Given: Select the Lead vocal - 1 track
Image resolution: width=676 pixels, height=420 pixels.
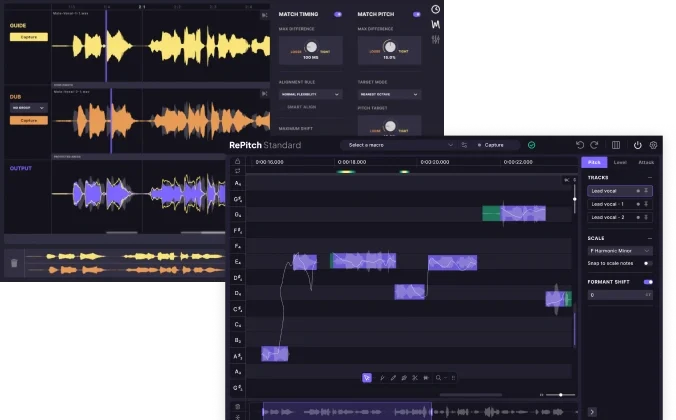Looking at the screenshot, I should tap(620, 204).
